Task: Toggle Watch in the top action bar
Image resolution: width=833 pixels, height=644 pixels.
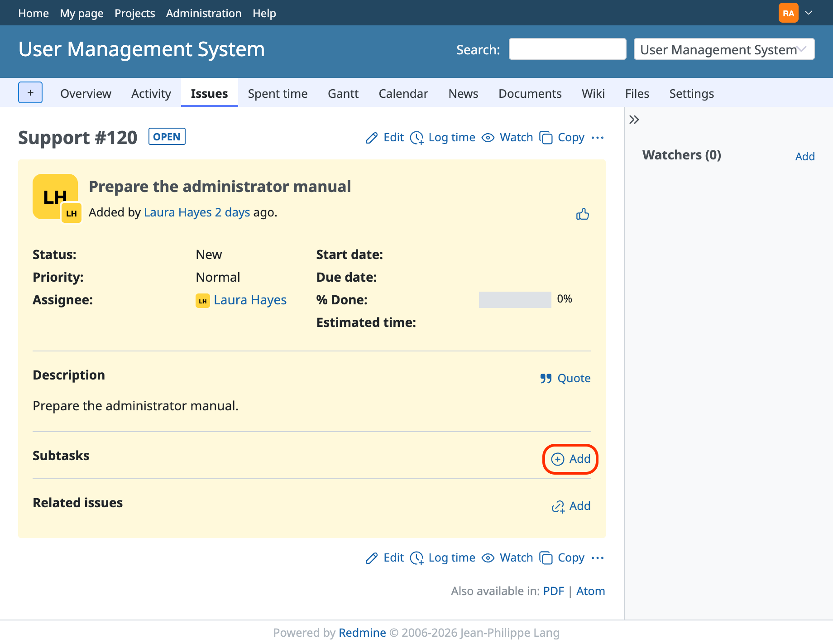Action: tap(507, 137)
